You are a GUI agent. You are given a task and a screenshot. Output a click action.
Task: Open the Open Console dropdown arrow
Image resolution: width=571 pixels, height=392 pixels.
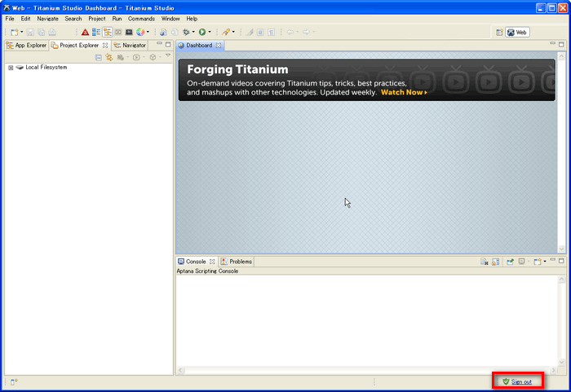coord(545,262)
